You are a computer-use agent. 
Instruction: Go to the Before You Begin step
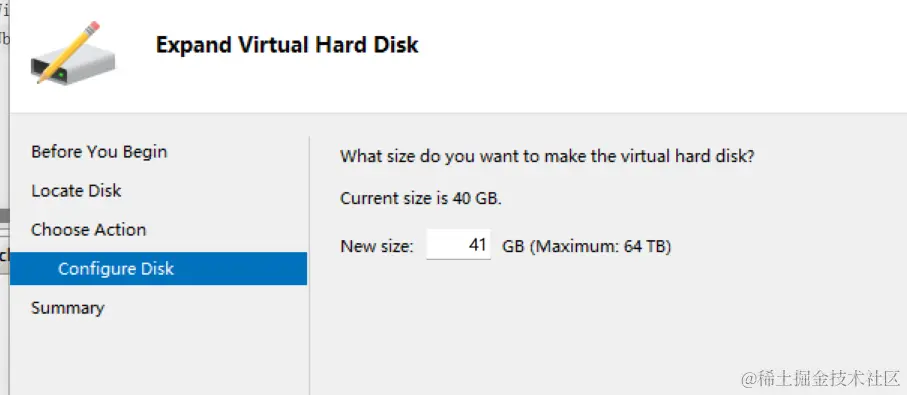click(x=99, y=152)
